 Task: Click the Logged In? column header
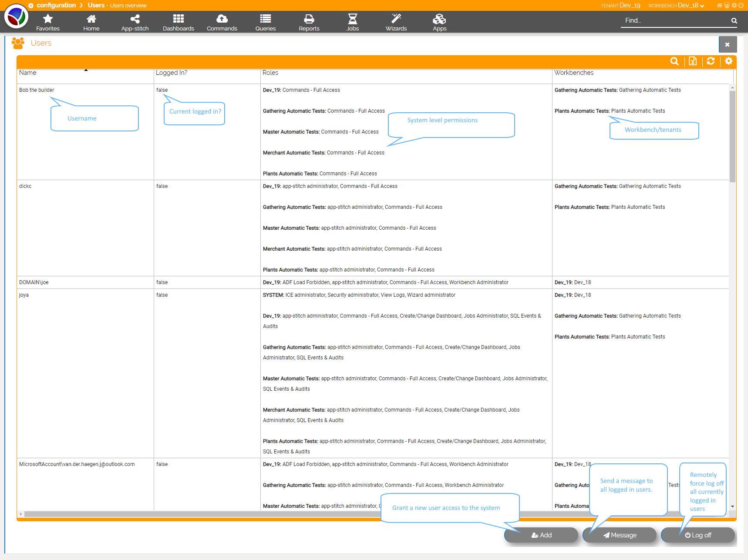[172, 73]
